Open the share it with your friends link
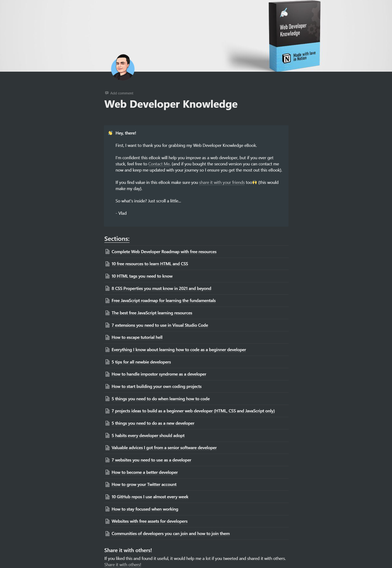Image resolution: width=392 pixels, height=568 pixels. coord(221,182)
